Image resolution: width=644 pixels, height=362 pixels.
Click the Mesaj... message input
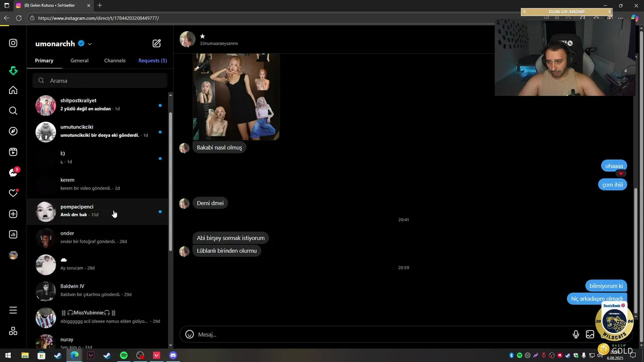[382, 334]
